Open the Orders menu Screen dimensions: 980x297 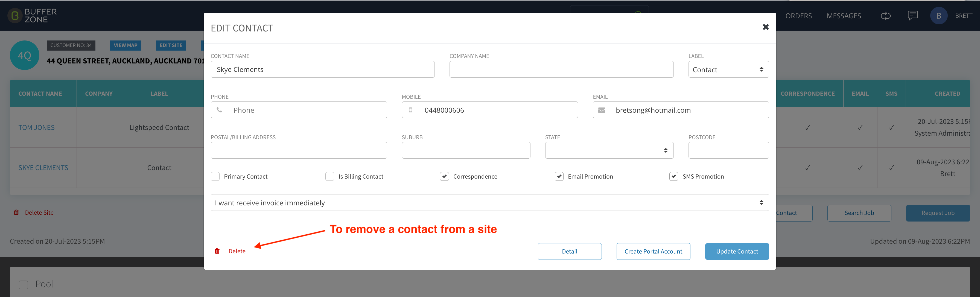pyautogui.click(x=798, y=16)
